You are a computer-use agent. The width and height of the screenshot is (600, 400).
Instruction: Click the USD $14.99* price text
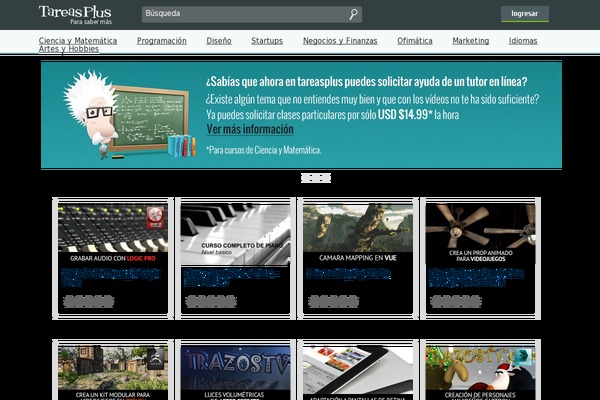(405, 114)
